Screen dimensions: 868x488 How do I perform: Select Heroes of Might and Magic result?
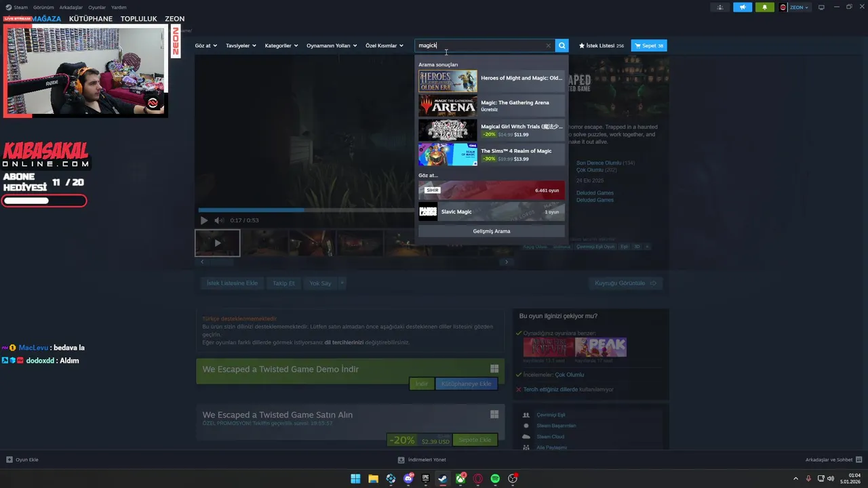[491, 81]
